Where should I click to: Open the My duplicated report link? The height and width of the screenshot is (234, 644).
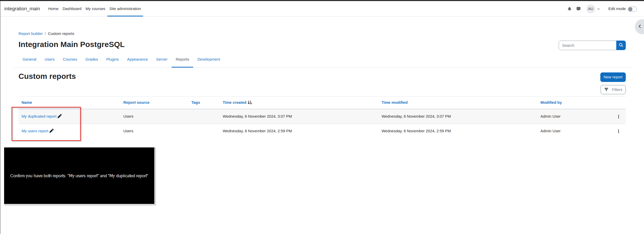(39, 116)
